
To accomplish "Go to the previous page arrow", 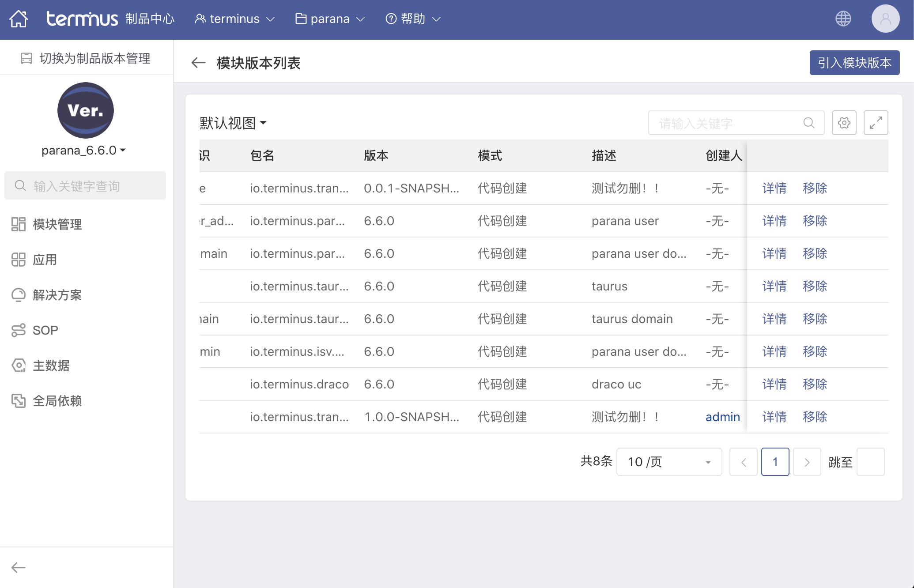I will coord(744,462).
